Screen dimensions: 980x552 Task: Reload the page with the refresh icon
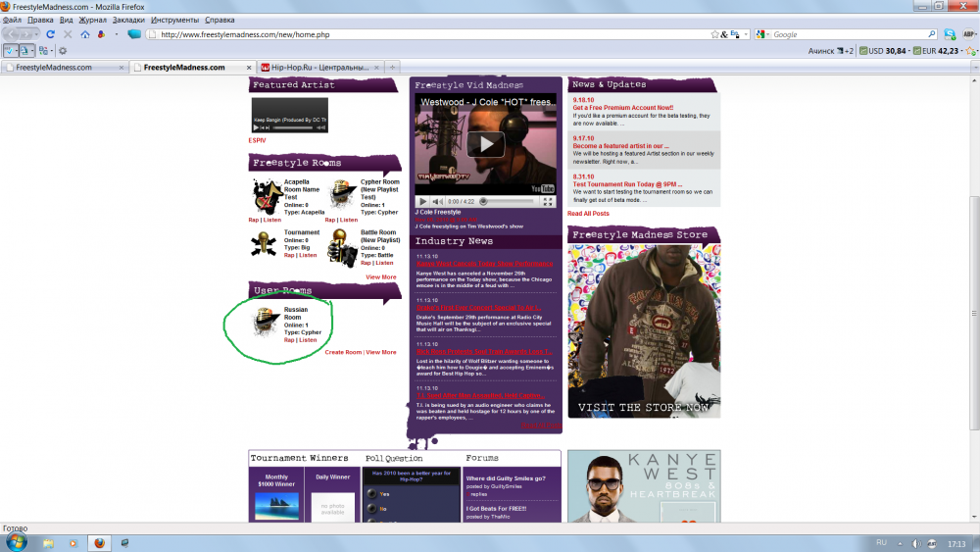pyautogui.click(x=51, y=34)
